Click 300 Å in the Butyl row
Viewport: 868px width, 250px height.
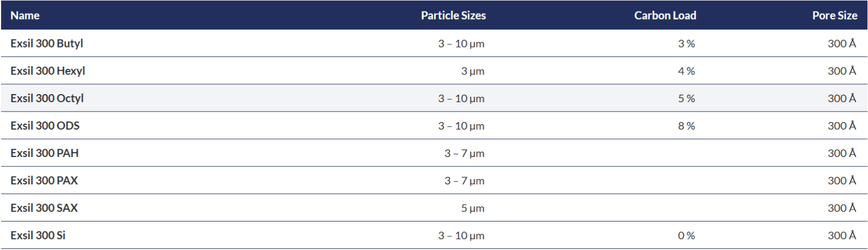tap(842, 43)
